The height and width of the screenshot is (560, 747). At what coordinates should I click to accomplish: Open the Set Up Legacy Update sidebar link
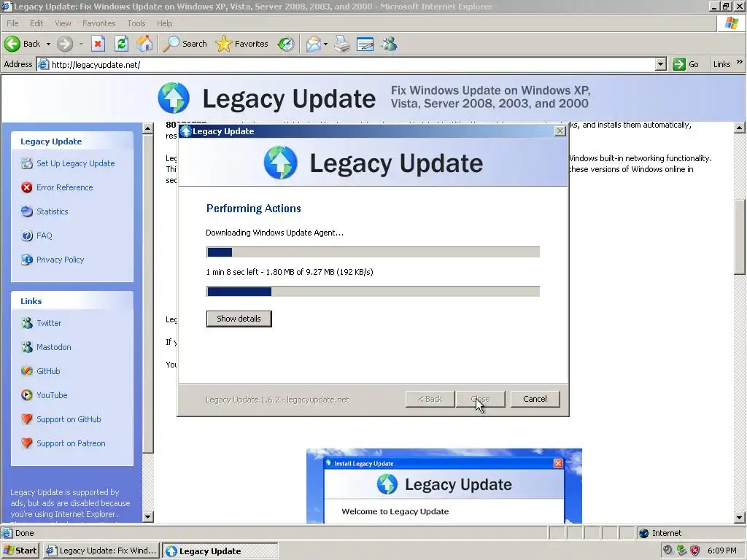pyautogui.click(x=75, y=163)
